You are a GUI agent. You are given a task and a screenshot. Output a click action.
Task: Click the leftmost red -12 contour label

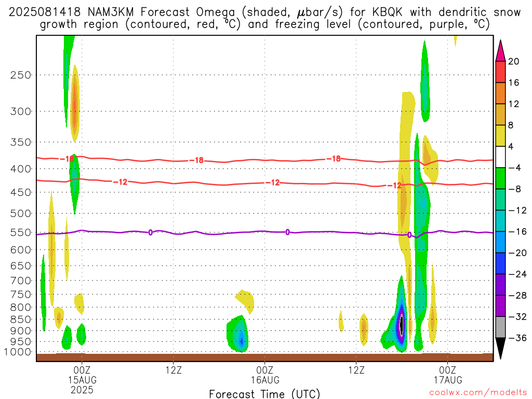[x=121, y=182]
